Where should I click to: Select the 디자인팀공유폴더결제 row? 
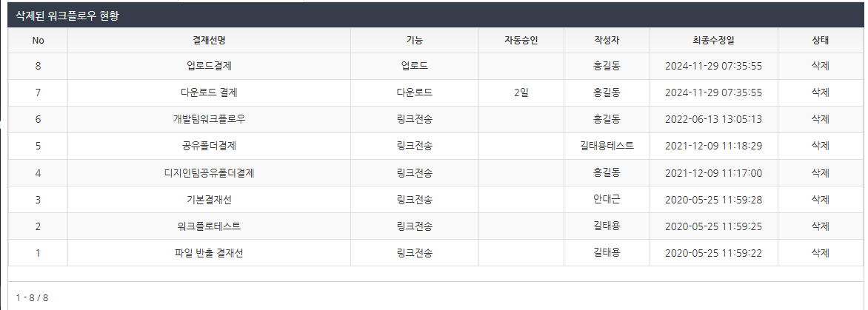(209, 172)
